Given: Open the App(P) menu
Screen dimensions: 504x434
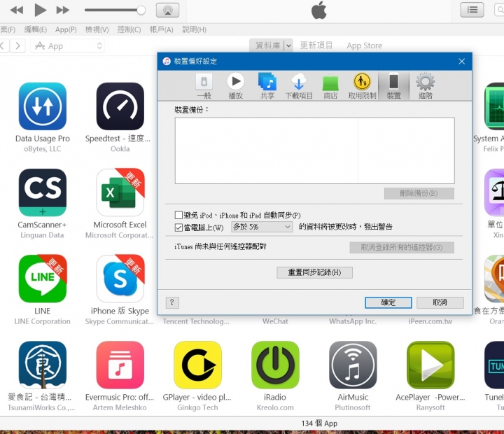Looking at the screenshot, I should tap(66, 29).
